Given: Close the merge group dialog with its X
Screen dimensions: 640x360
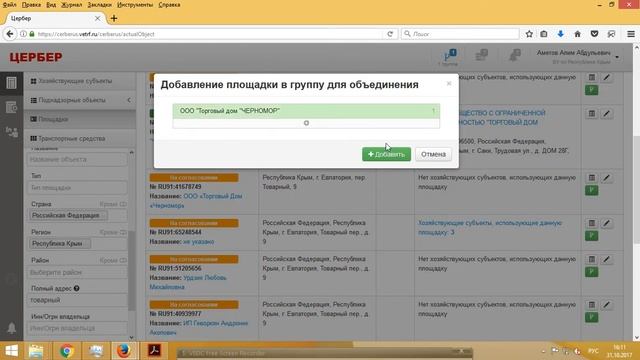Looking at the screenshot, I should coord(449,84).
